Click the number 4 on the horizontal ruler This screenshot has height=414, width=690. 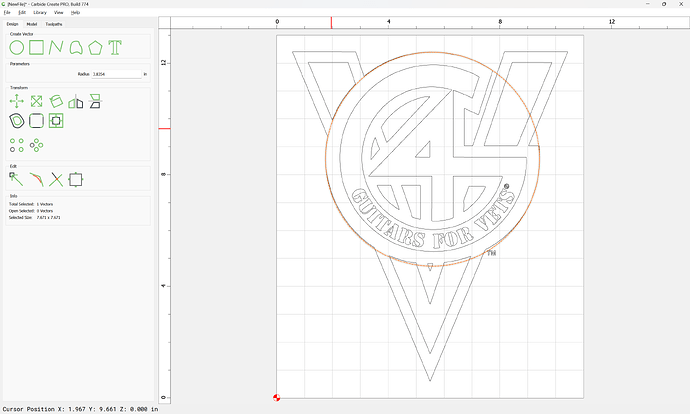[x=389, y=21]
